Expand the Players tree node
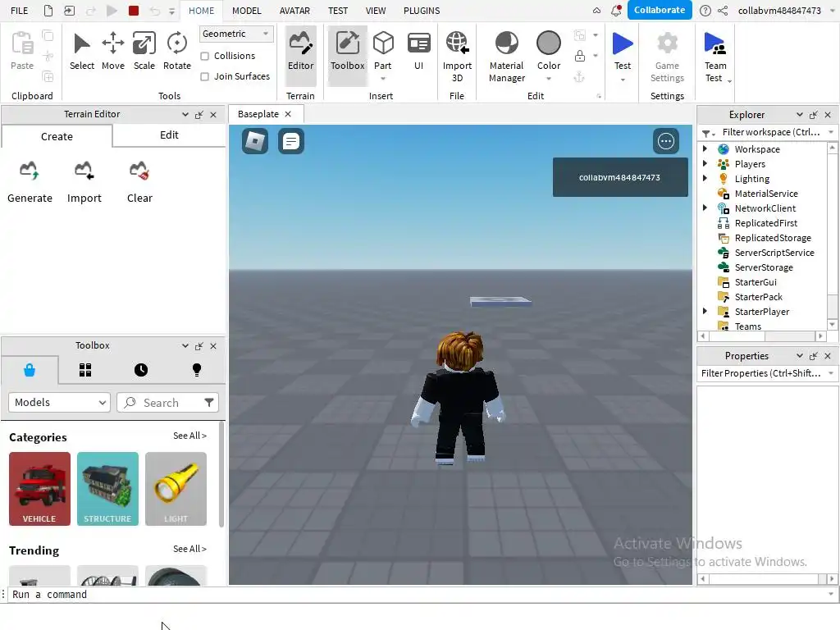 (705, 163)
